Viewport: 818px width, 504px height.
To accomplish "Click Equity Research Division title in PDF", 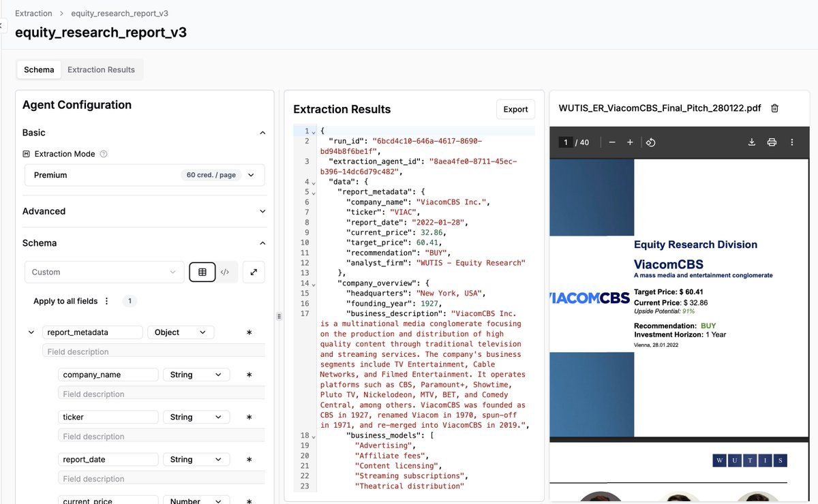I will [695, 245].
